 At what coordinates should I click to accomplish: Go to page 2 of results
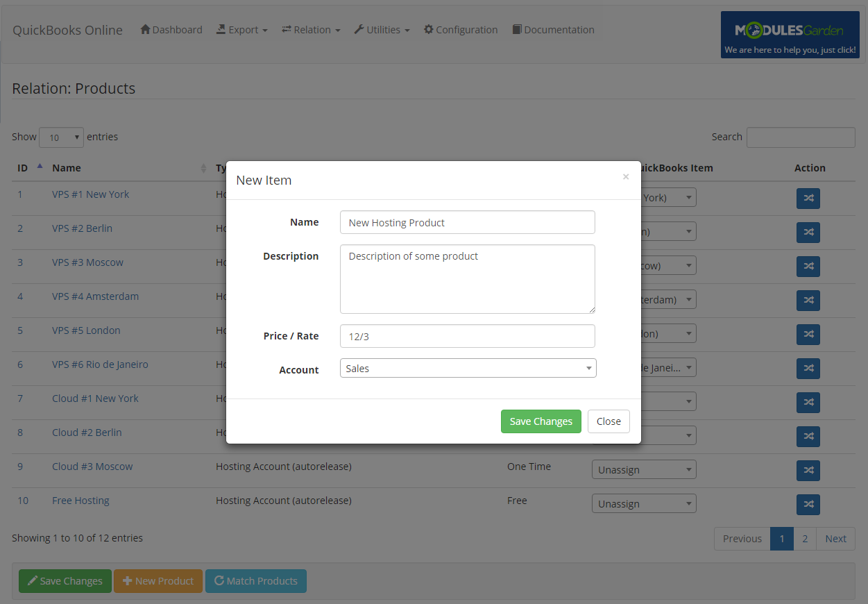[805, 538]
